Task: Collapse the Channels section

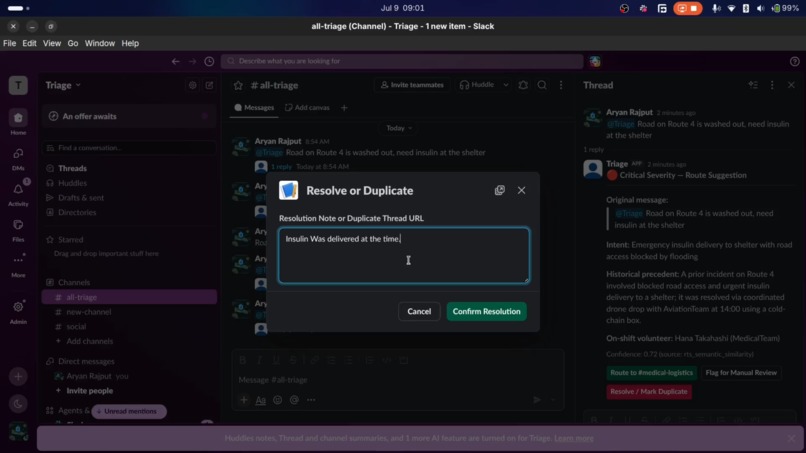Action: point(74,282)
